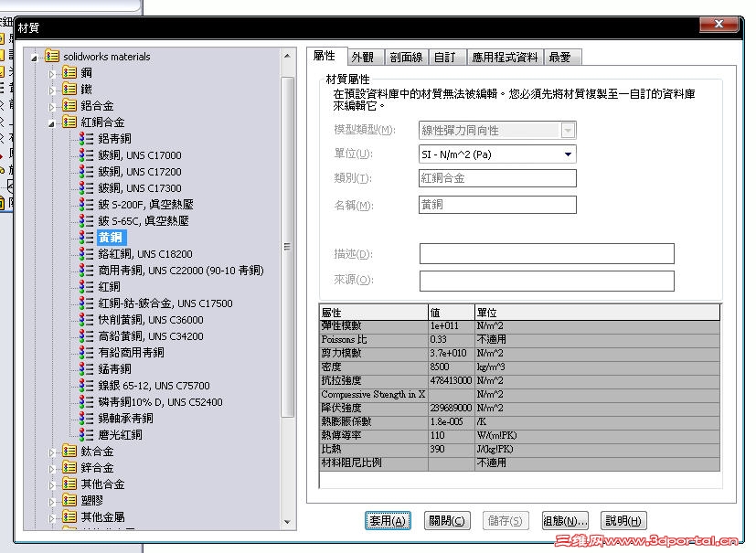This screenshot has width=756, height=553.
Task: Click the 名稱 name field showing 黃銅
Action: click(497, 205)
